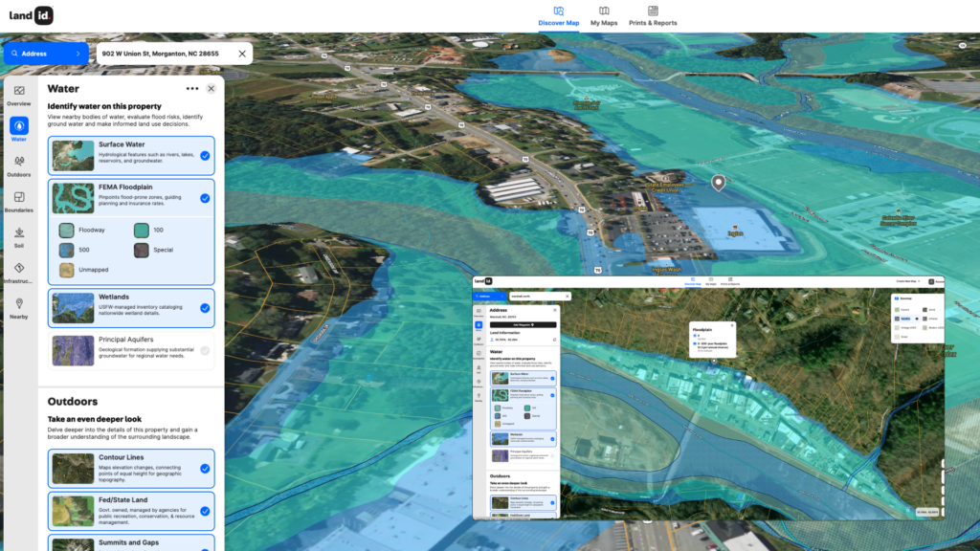
Task: Enable the Principal Aquifers layer
Action: (x=205, y=350)
